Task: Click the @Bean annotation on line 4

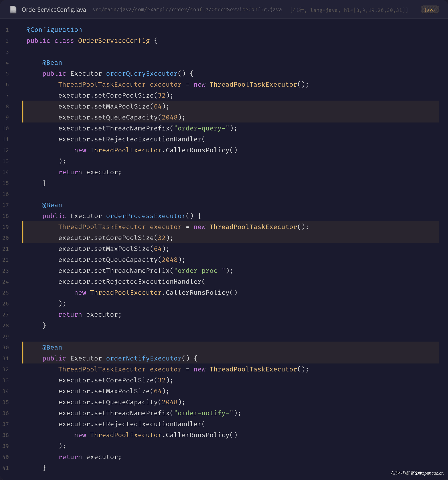Action: pyautogui.click(x=52, y=62)
